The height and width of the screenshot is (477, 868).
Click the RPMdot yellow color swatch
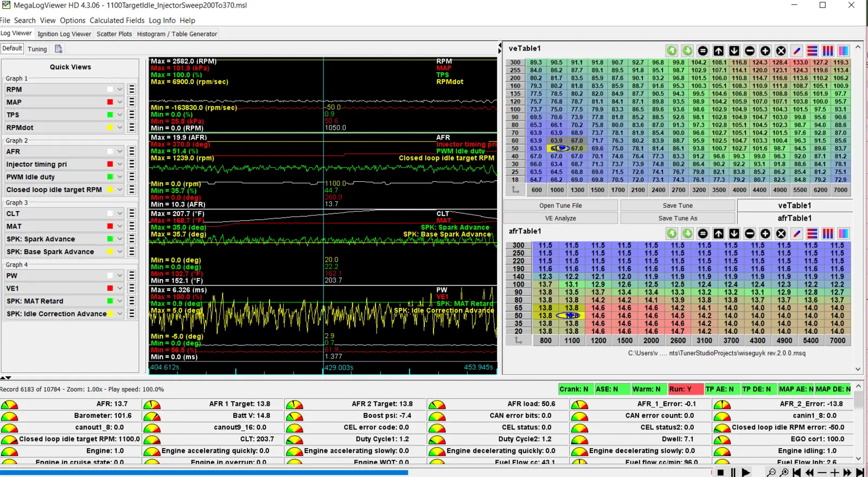tap(110, 128)
